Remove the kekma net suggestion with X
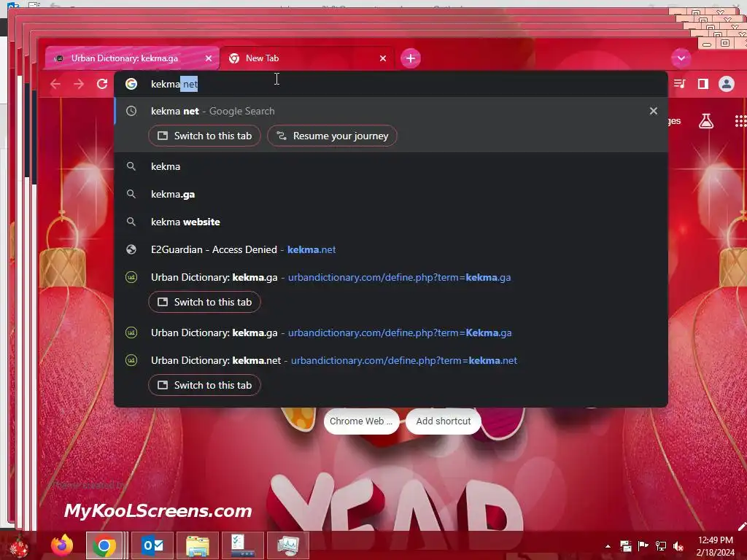 pos(653,111)
